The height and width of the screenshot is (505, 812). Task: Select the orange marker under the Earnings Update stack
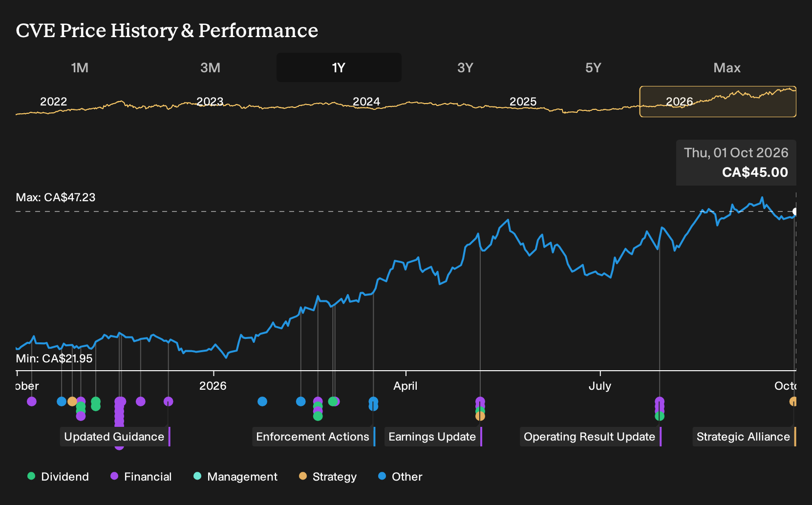[480, 416]
